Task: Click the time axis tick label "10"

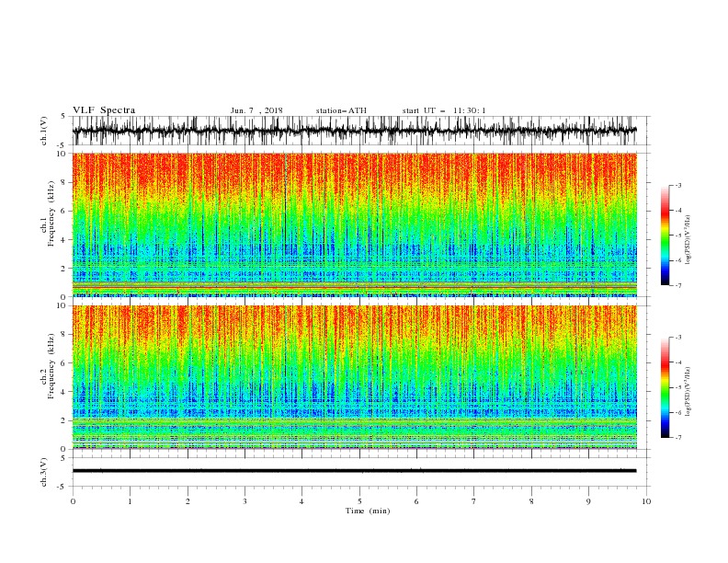Action: click(x=646, y=501)
